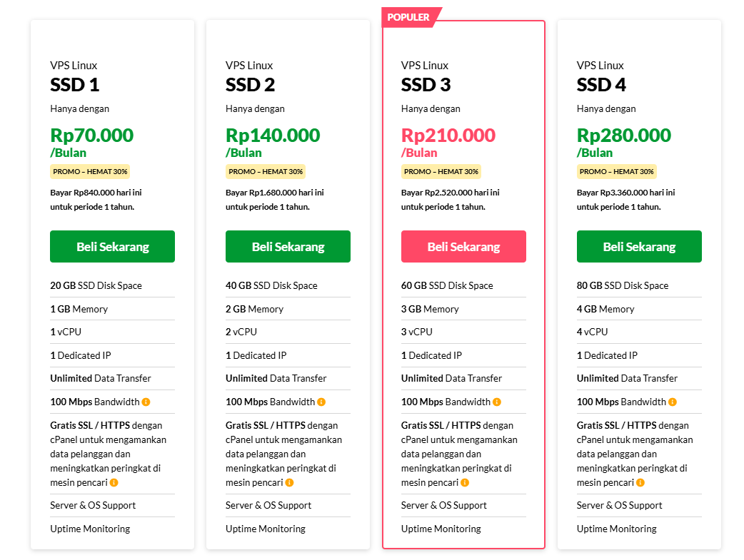Open SSL info icon in SSD 4 plan
The width and height of the screenshot is (744, 560).
[640, 483]
